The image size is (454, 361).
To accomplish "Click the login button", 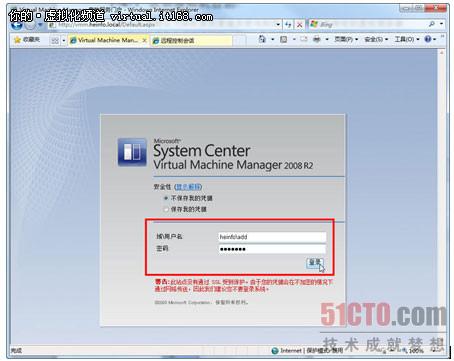I will click(315, 263).
